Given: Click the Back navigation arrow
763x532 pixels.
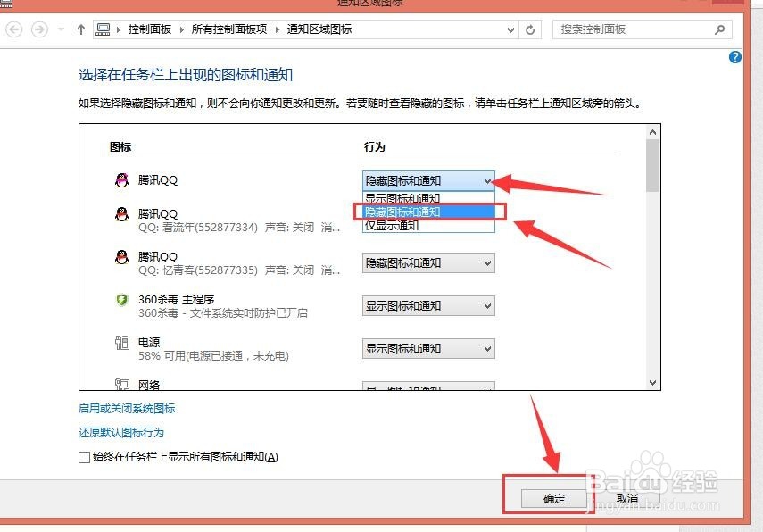Looking at the screenshot, I should (x=14, y=29).
